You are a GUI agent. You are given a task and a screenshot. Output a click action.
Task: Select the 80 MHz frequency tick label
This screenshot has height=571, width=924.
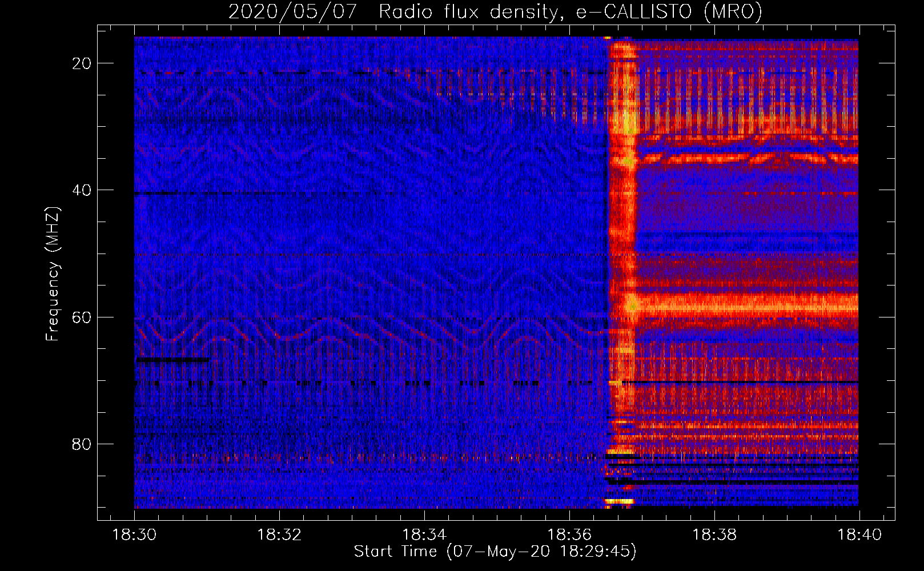[x=82, y=444]
